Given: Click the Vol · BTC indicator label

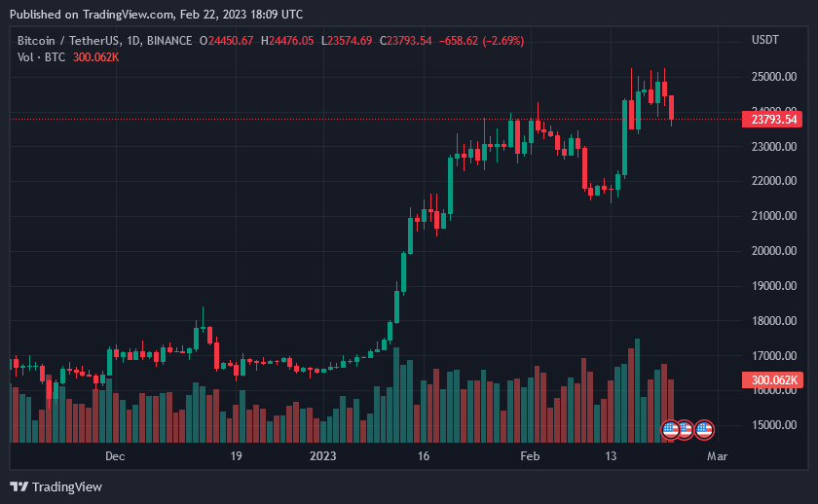Looking at the screenshot, I should (x=41, y=57).
